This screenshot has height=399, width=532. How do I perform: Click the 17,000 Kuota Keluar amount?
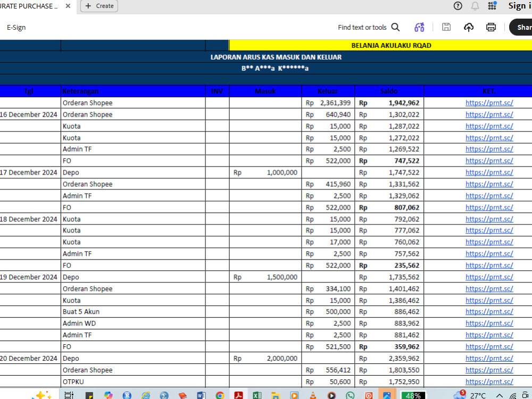click(340, 242)
